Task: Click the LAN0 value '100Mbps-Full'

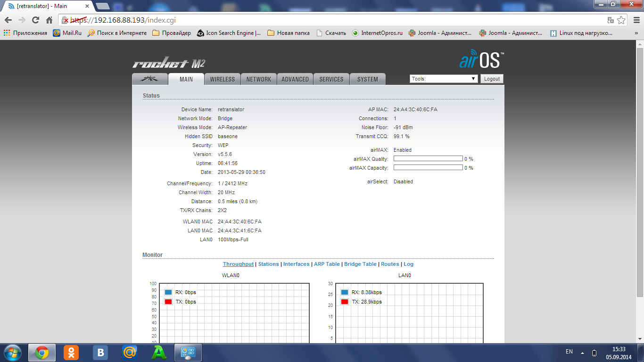Action: click(233, 240)
